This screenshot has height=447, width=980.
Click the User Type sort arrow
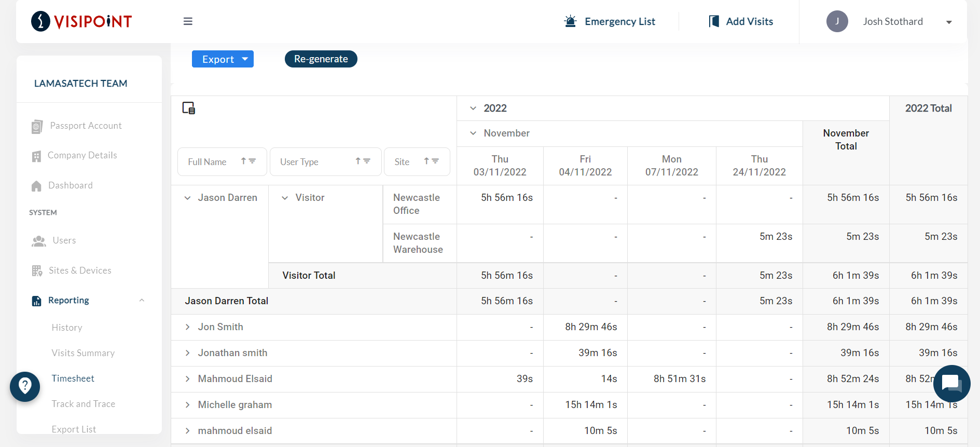[x=357, y=161]
